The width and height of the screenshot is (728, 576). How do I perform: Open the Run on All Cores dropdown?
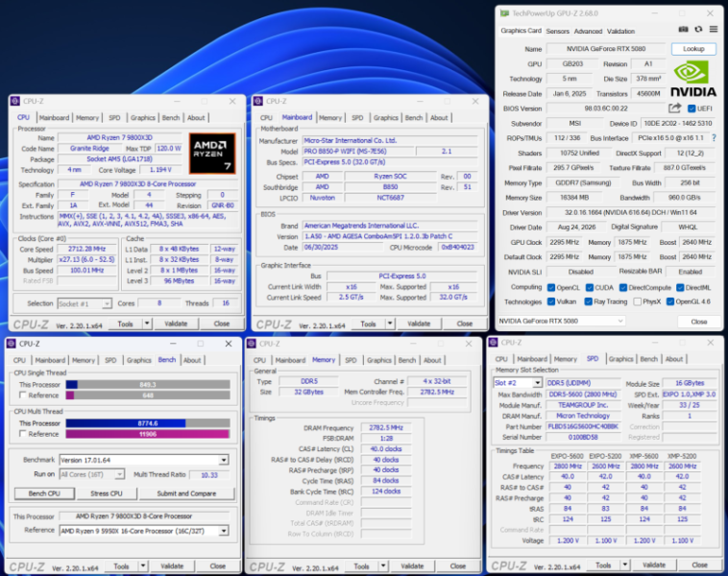point(120,474)
